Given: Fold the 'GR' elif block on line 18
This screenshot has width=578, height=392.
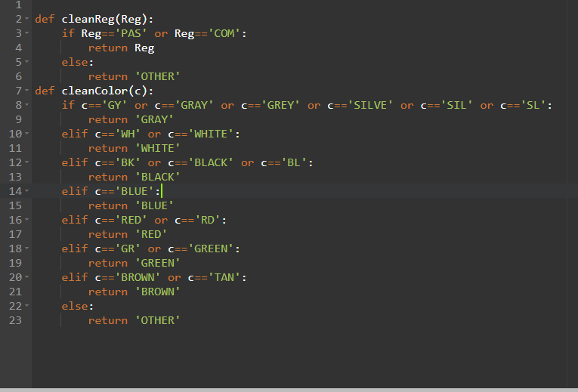Looking at the screenshot, I should (26, 248).
